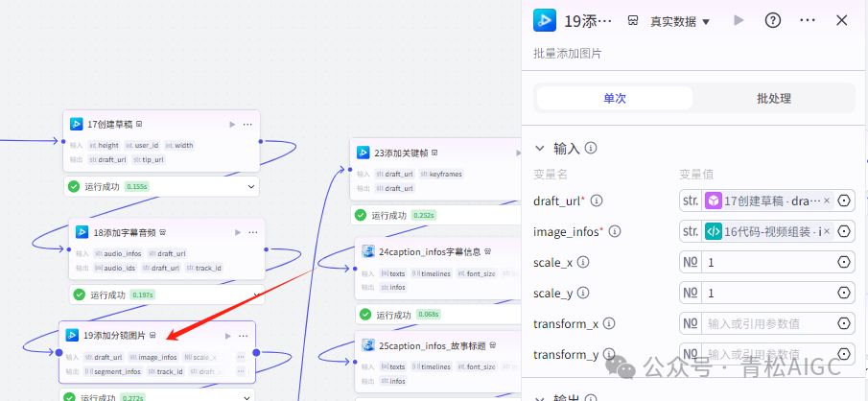Select the 24caption_infos字幕信息 node title
868x401 pixels.
(430, 252)
